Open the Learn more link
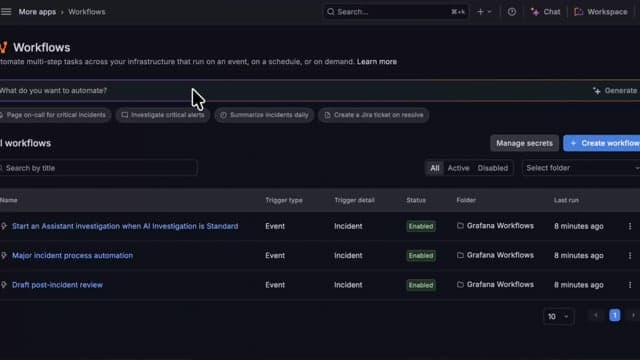 [x=377, y=62]
